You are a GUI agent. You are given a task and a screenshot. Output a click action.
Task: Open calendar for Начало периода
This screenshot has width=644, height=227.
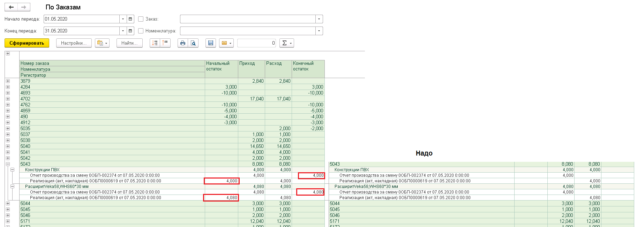[x=130, y=19]
